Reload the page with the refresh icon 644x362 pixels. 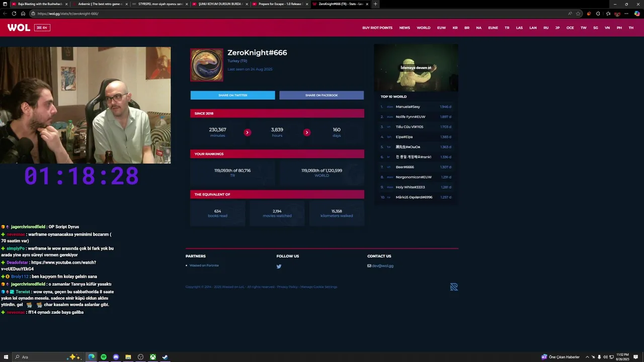click(x=14, y=14)
